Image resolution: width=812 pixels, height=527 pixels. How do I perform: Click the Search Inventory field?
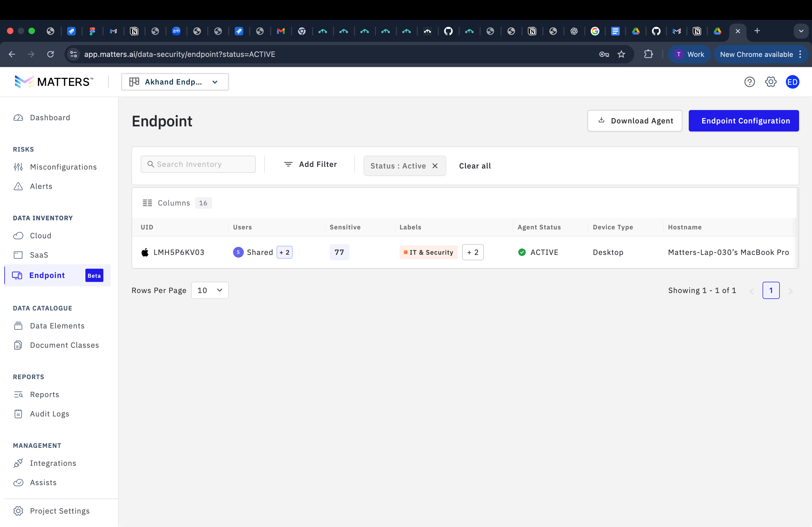coord(198,164)
